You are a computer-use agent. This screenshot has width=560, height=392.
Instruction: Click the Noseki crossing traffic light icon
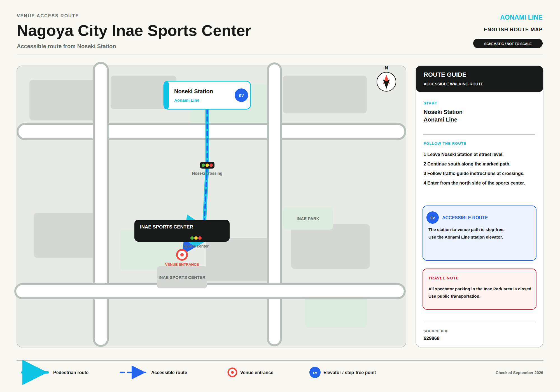207,165
